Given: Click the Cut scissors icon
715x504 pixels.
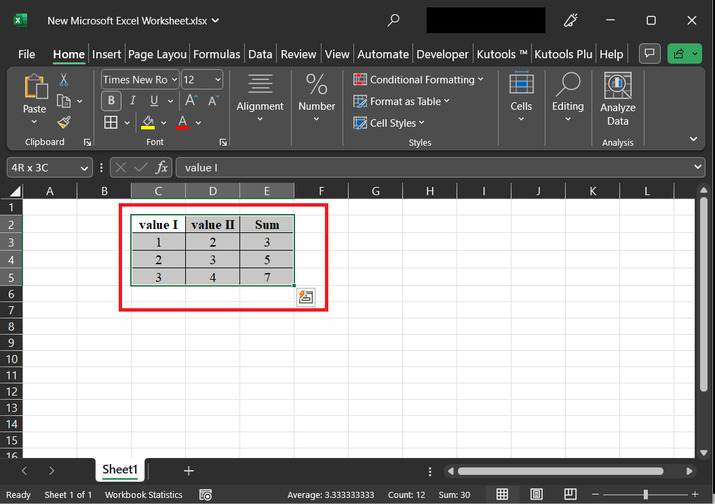Looking at the screenshot, I should click(64, 79).
